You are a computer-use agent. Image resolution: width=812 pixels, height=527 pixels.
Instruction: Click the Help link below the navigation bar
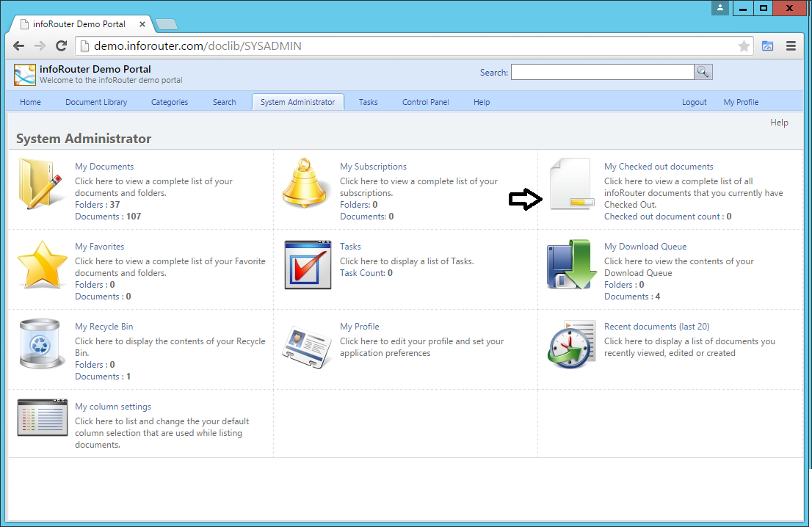[780, 122]
